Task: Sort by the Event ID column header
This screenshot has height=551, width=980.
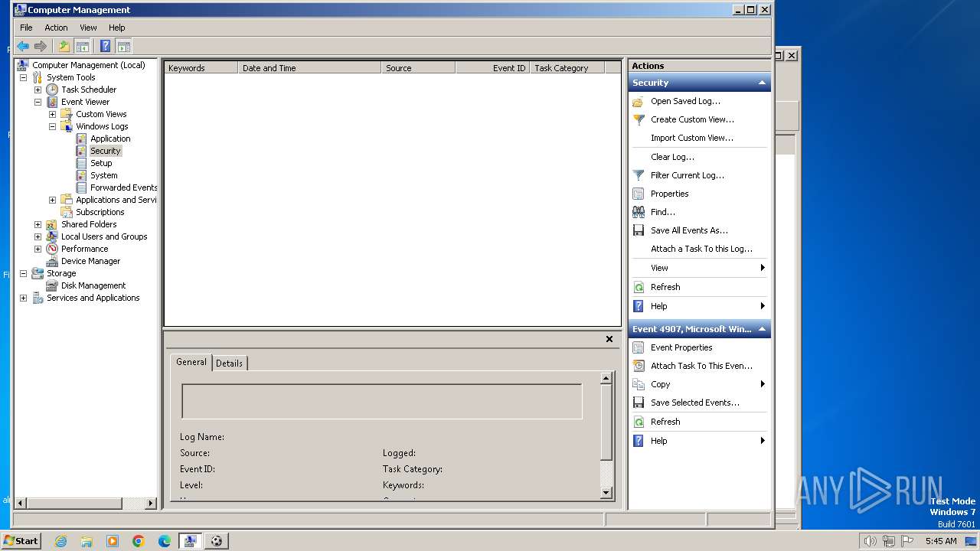Action: tap(492, 68)
